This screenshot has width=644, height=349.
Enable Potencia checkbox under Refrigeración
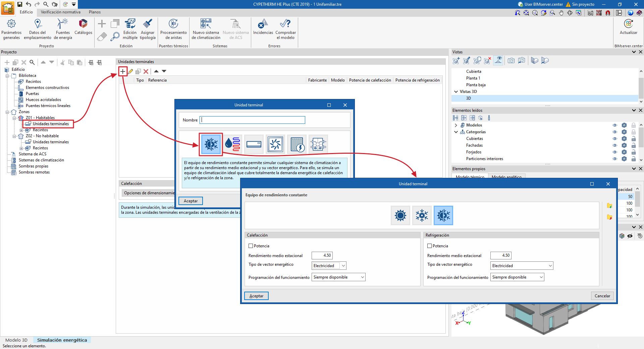(429, 246)
